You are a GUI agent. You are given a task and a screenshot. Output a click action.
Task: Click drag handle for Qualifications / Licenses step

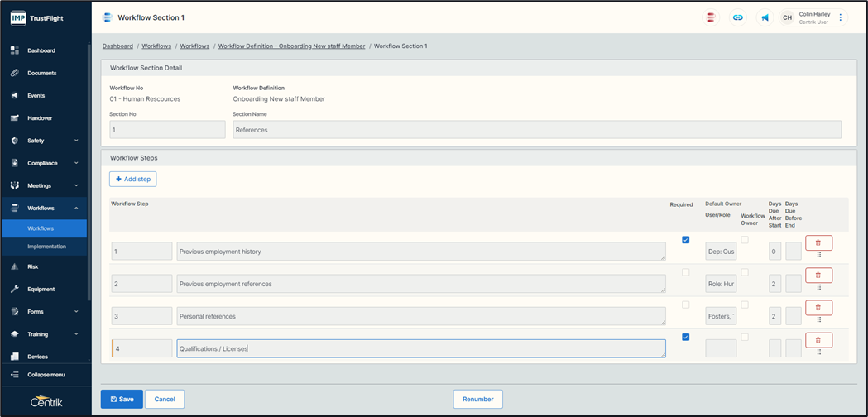pos(818,352)
